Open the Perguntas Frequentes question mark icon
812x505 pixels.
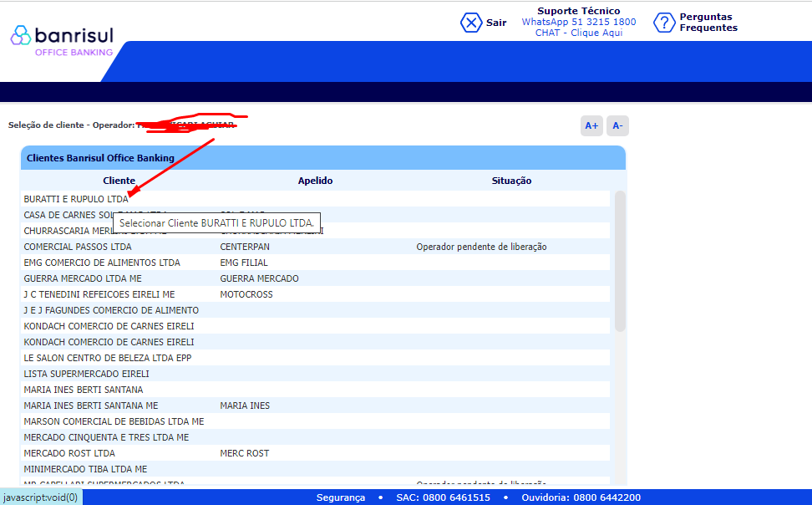click(x=664, y=23)
